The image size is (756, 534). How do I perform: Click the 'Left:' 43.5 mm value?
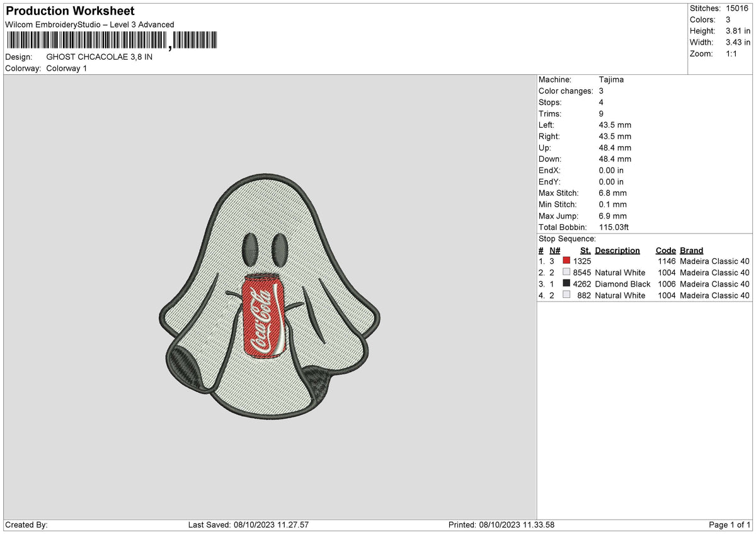click(615, 125)
